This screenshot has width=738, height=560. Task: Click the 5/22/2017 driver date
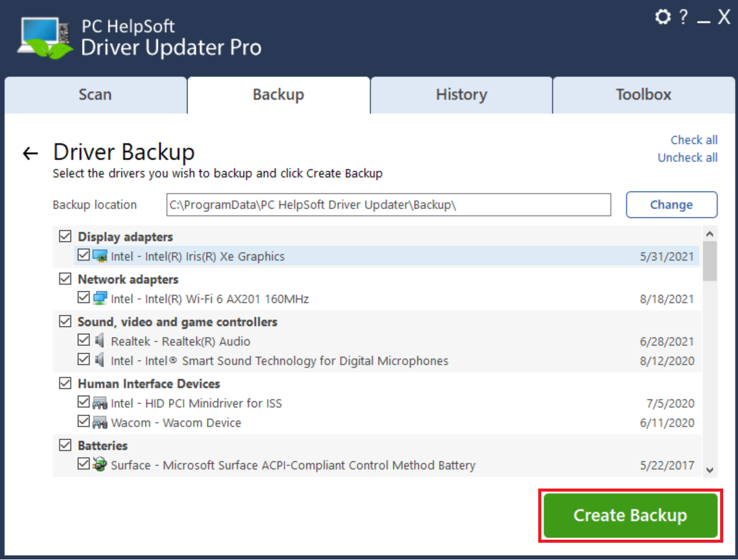(x=667, y=466)
